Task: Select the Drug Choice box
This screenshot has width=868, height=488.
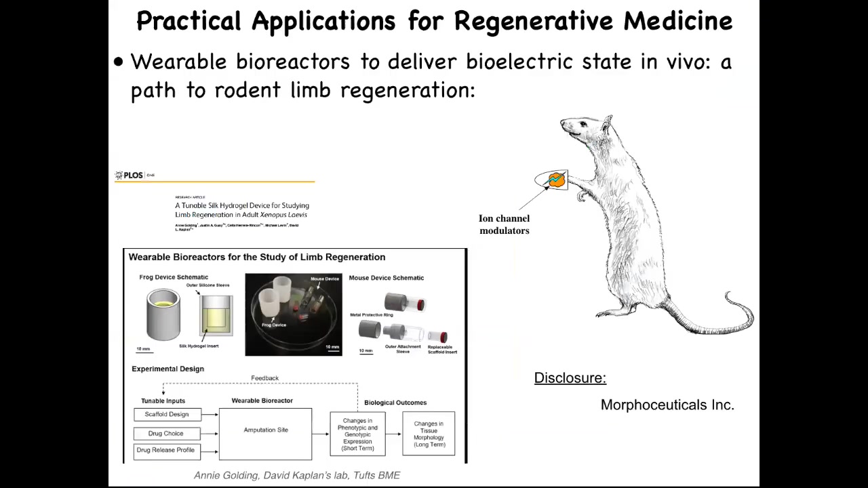Action: click(x=166, y=433)
